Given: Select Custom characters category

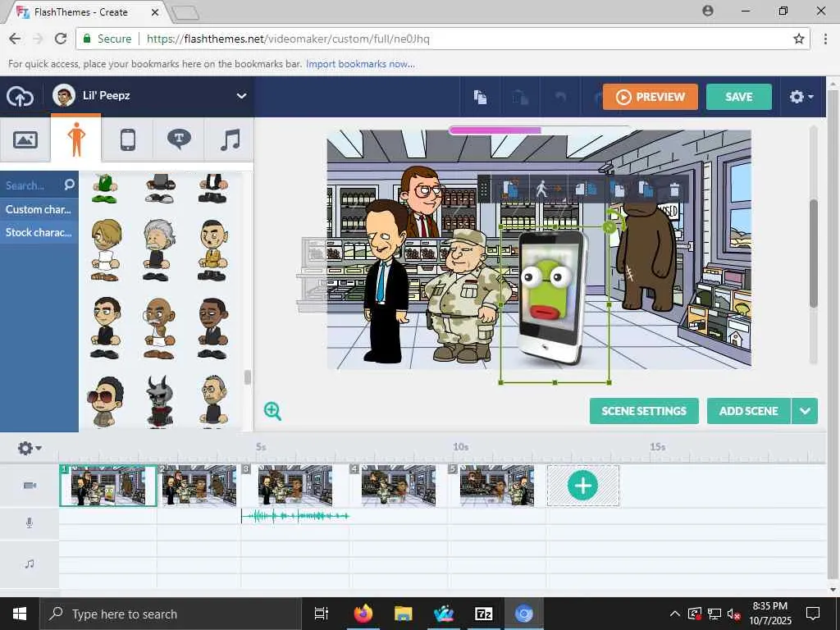Looking at the screenshot, I should tap(39, 209).
